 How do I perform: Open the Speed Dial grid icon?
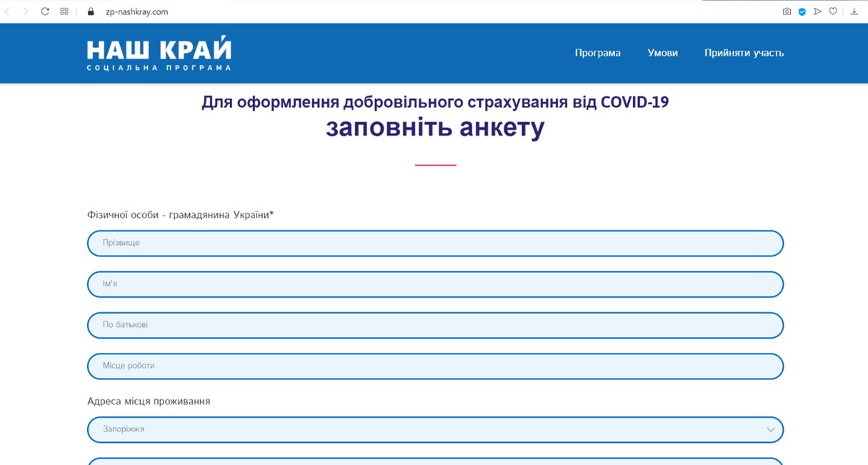pyautogui.click(x=64, y=11)
